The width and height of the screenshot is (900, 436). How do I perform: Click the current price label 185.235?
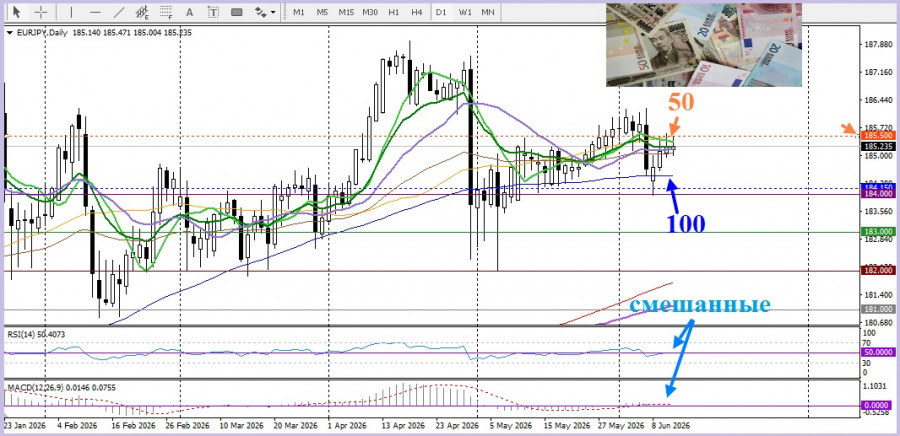click(x=876, y=146)
